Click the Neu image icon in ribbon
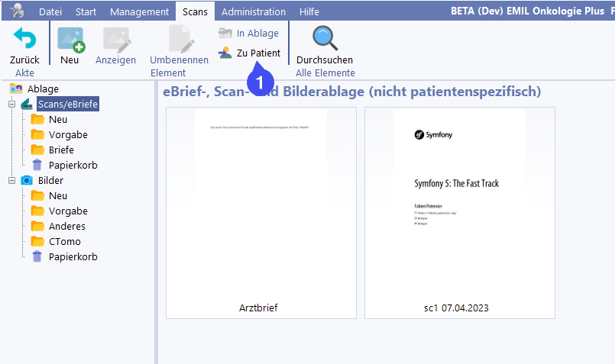 pyautogui.click(x=70, y=39)
